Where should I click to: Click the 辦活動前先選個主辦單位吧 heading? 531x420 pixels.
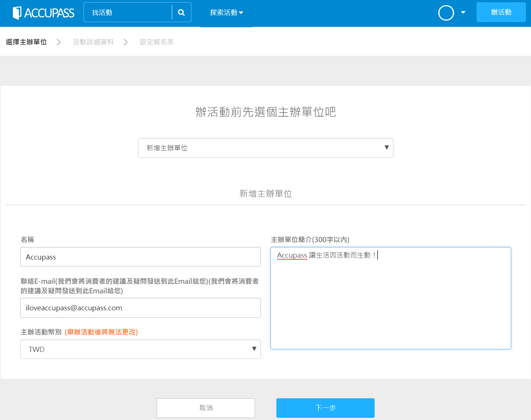coord(266,112)
